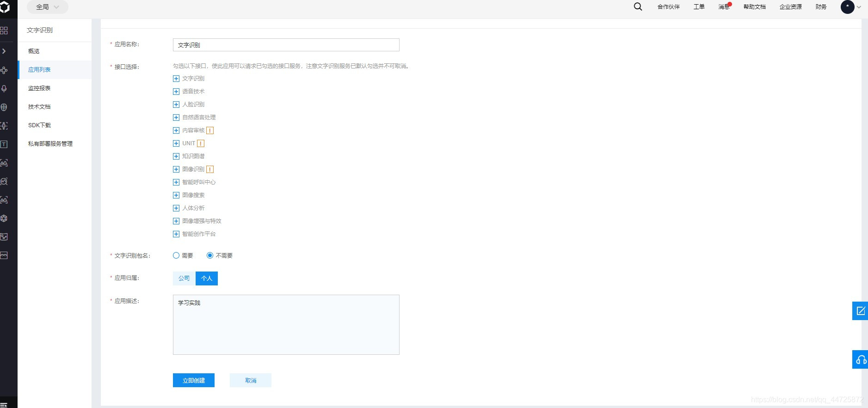Expand the 图像增强与特效 interface group

click(176, 221)
